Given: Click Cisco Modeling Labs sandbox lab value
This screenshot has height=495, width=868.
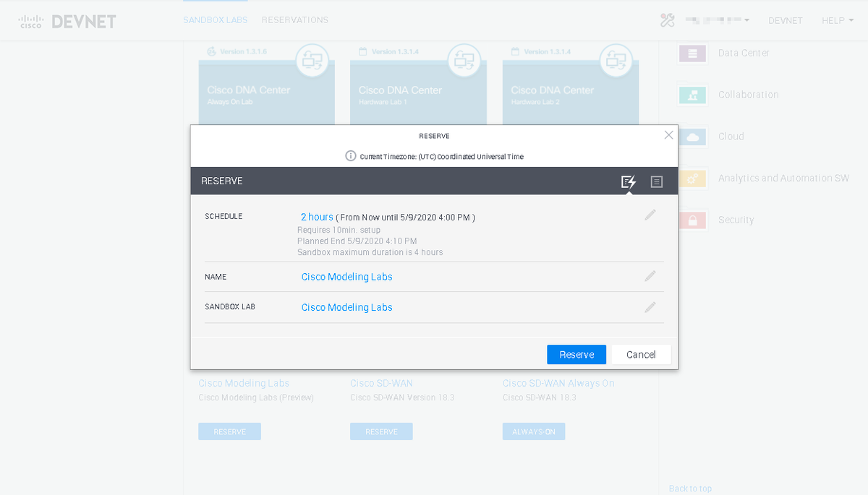Looking at the screenshot, I should click(x=346, y=307).
